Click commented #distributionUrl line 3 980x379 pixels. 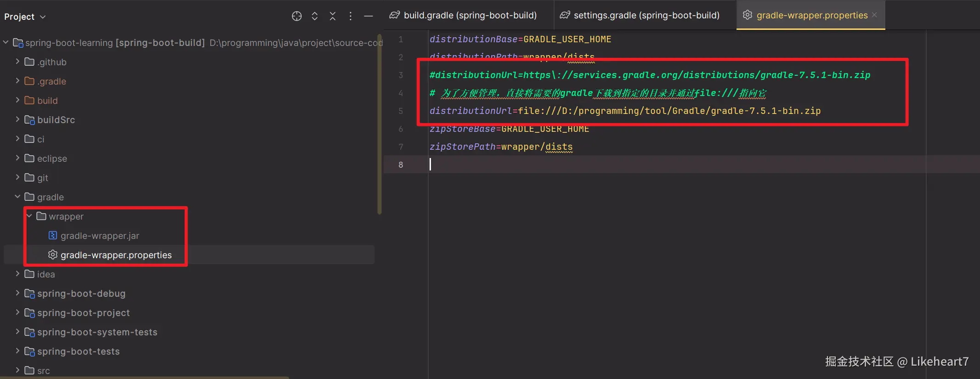click(x=650, y=75)
